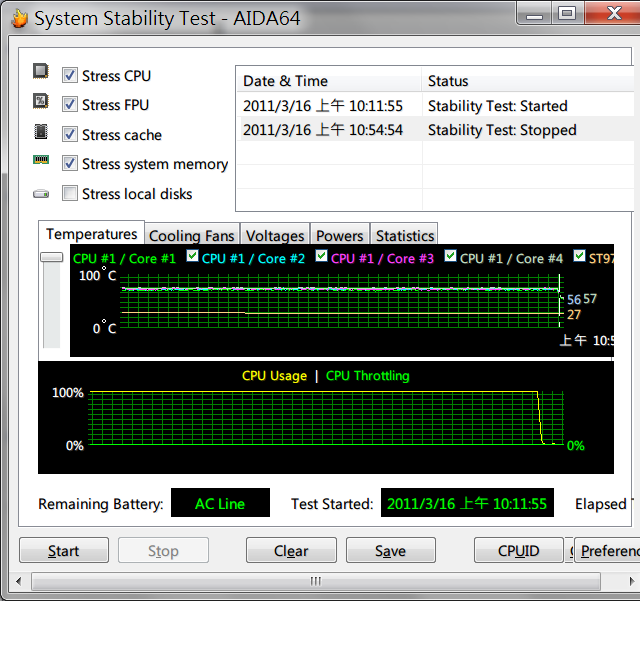Click the Test Started time value field

tap(467, 503)
